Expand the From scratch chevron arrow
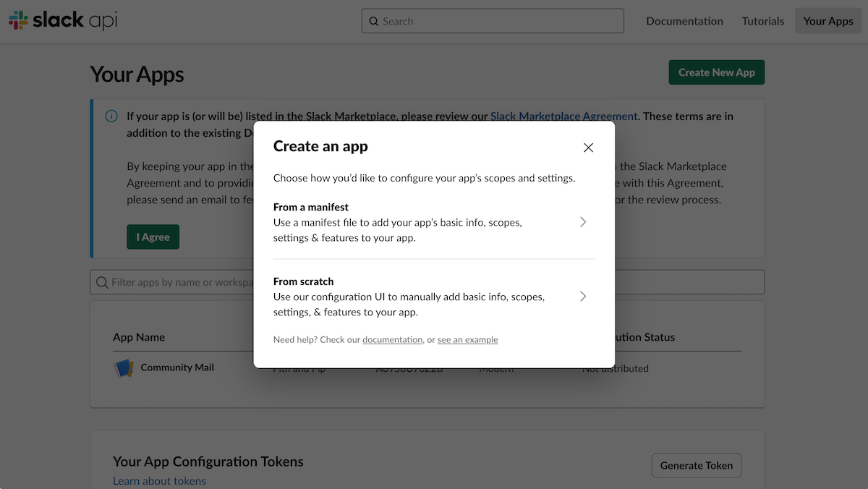This screenshot has height=489, width=868. [583, 297]
